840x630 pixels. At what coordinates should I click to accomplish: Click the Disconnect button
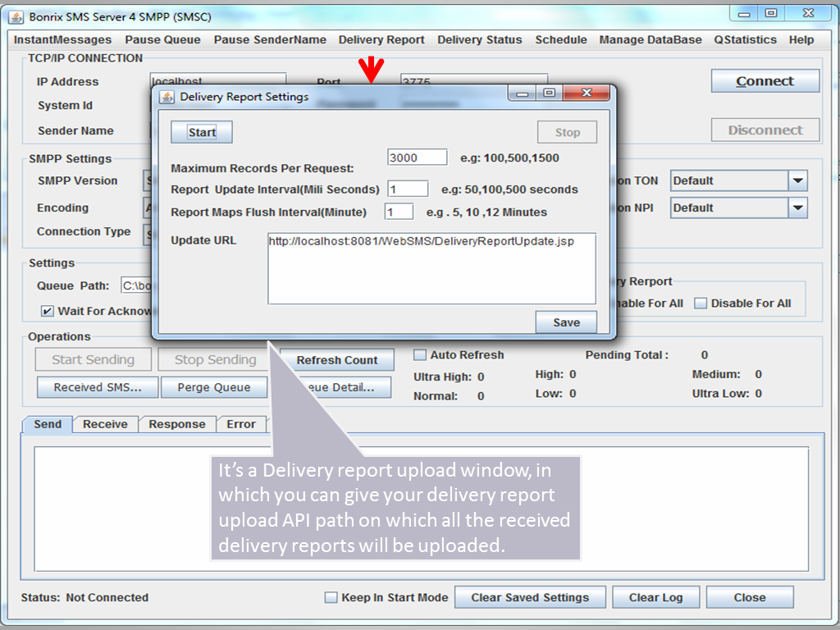point(765,130)
